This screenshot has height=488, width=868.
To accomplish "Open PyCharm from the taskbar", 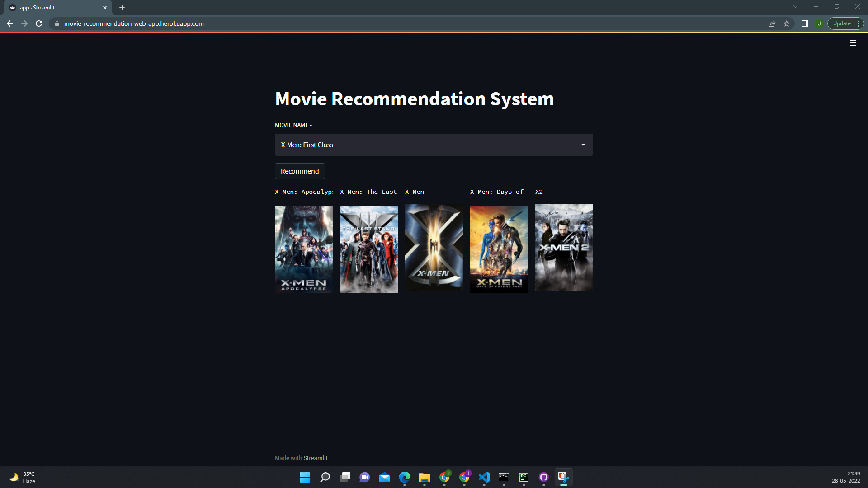I will [x=524, y=477].
